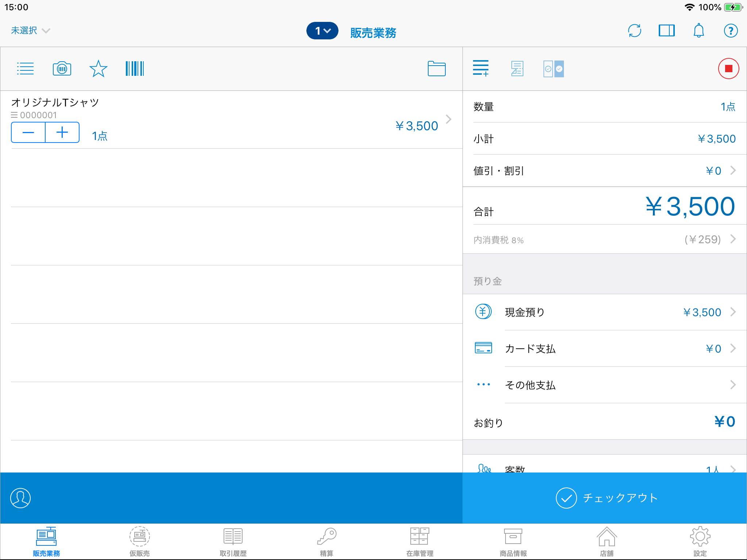Click the 小計 subtotal row
Screen dimensions: 747x560
coord(605,139)
